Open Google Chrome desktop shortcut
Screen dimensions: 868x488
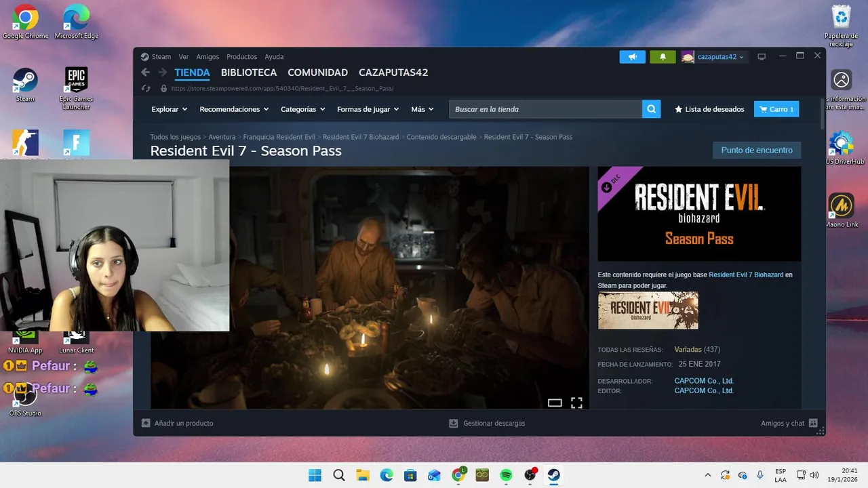(25, 22)
